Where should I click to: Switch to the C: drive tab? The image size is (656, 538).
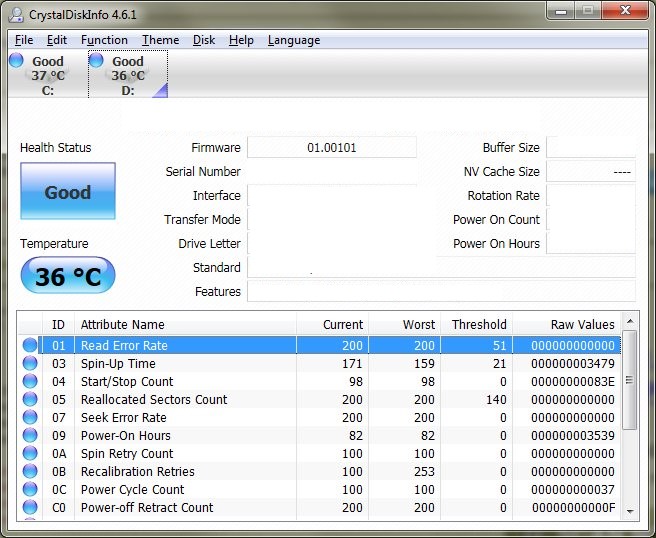click(47, 75)
